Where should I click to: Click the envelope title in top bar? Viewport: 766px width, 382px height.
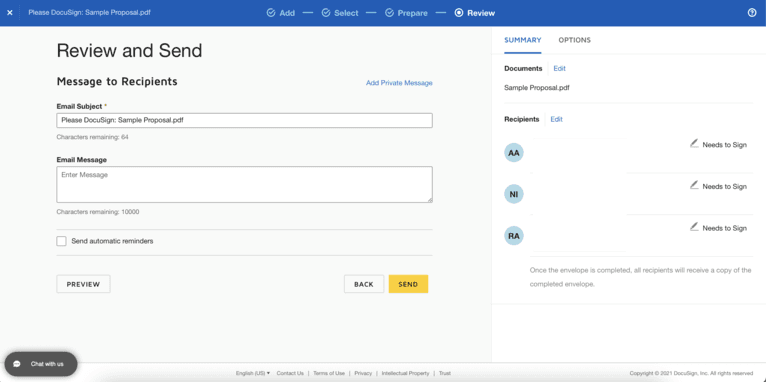click(89, 12)
